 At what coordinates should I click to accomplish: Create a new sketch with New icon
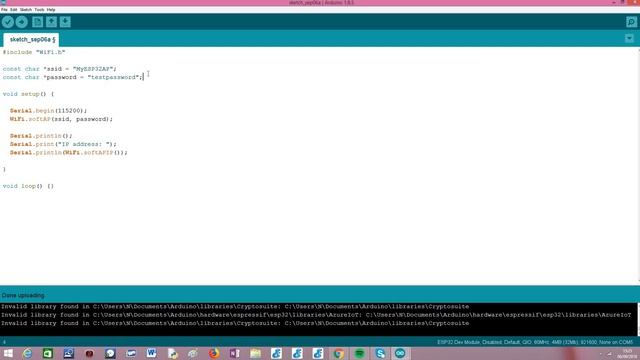coord(38,22)
